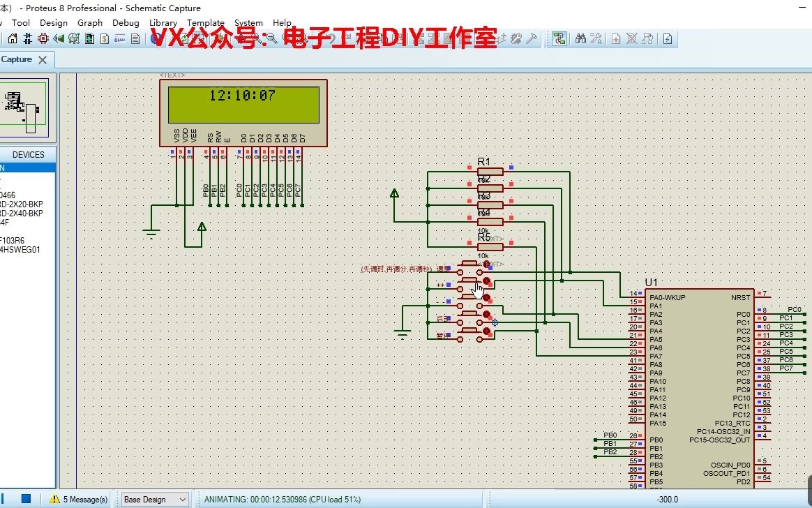The width and height of the screenshot is (812, 508).
Task: Click the microchip component toolbar icon
Action: (x=42, y=38)
